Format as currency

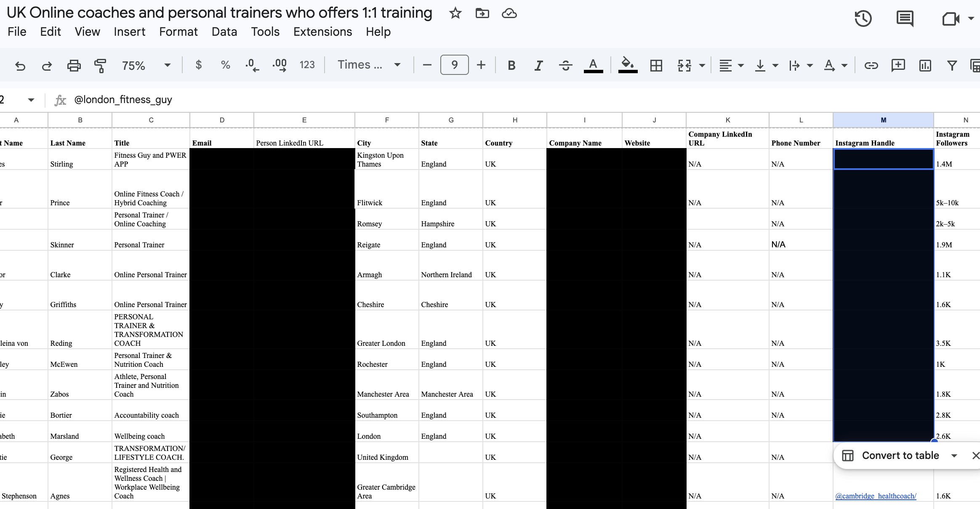pos(199,65)
